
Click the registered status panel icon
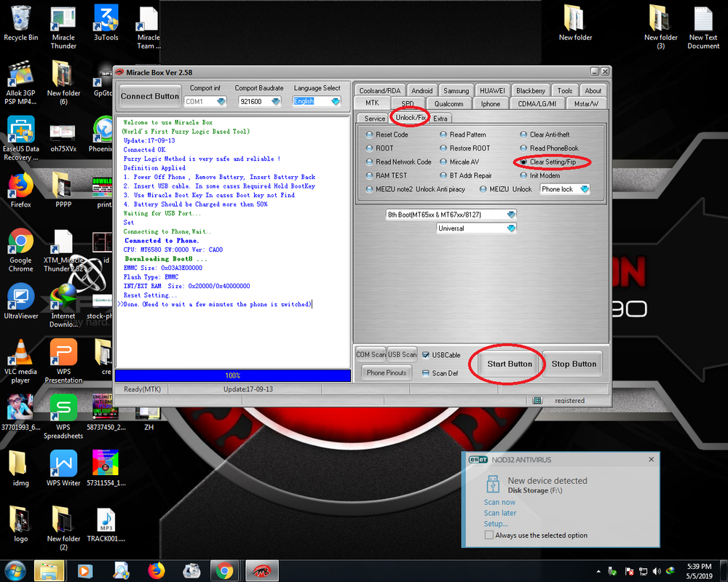click(x=537, y=400)
